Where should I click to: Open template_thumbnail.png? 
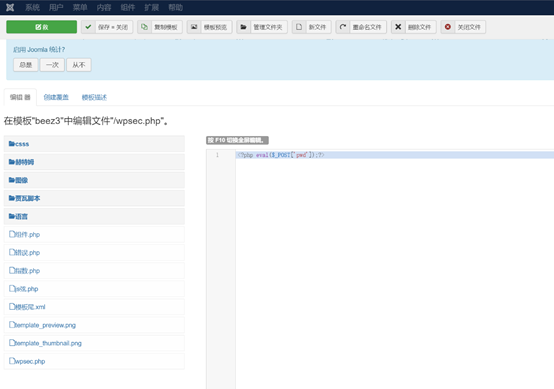coord(94,343)
